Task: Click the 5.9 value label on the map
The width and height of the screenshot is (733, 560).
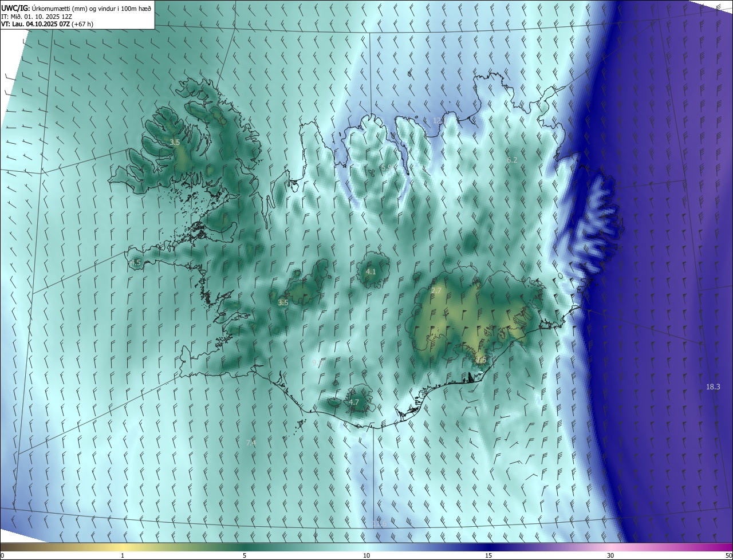Action: pyautogui.click(x=387, y=168)
